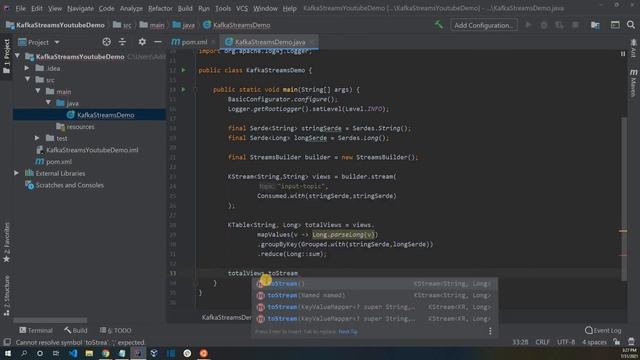The width and height of the screenshot is (640, 360).
Task: Toggle the Structure side tab
Action: pyautogui.click(x=6, y=296)
